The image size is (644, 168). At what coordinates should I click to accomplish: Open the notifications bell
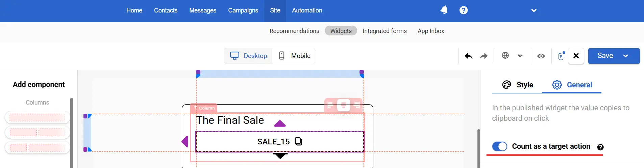click(x=444, y=10)
